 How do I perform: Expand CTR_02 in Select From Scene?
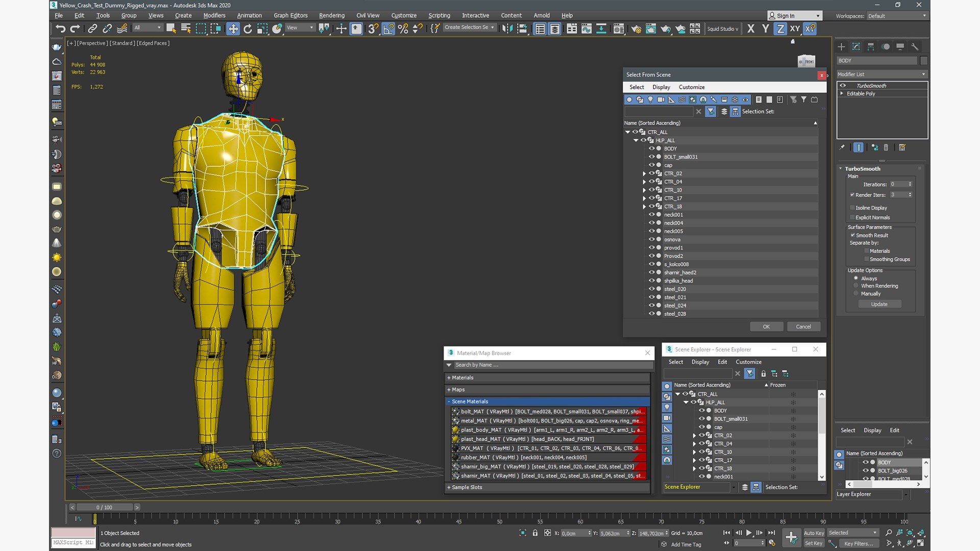[x=644, y=173]
